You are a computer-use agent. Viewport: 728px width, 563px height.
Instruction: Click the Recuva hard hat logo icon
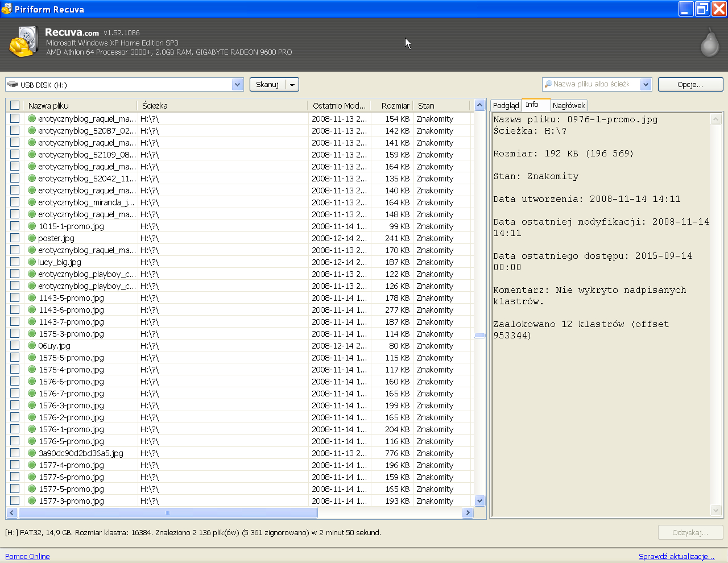coord(23,42)
